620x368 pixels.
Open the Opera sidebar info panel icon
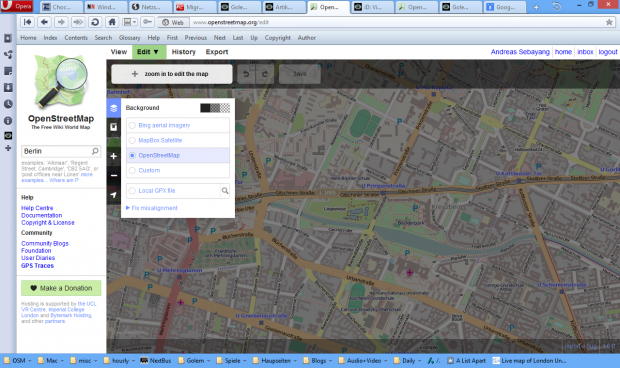tap(8, 121)
